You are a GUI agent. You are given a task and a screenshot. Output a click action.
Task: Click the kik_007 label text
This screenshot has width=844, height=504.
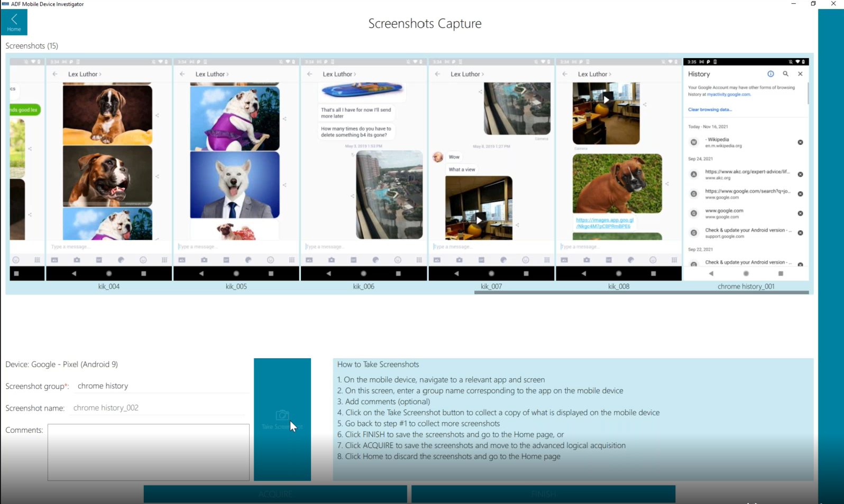coord(491,286)
